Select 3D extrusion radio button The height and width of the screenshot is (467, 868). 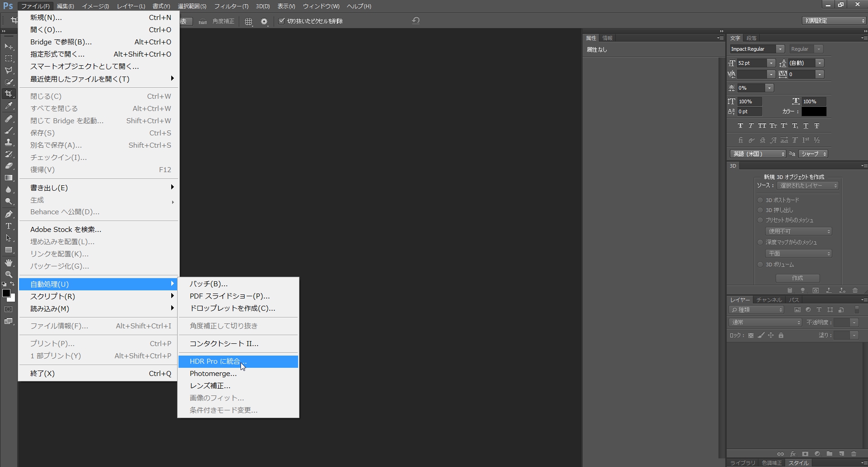click(x=760, y=210)
